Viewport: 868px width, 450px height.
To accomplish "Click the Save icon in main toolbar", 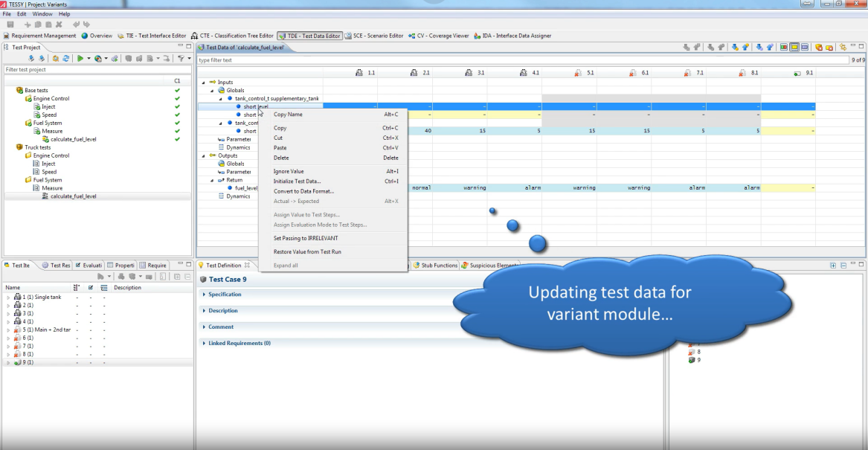I will pyautogui.click(x=10, y=25).
